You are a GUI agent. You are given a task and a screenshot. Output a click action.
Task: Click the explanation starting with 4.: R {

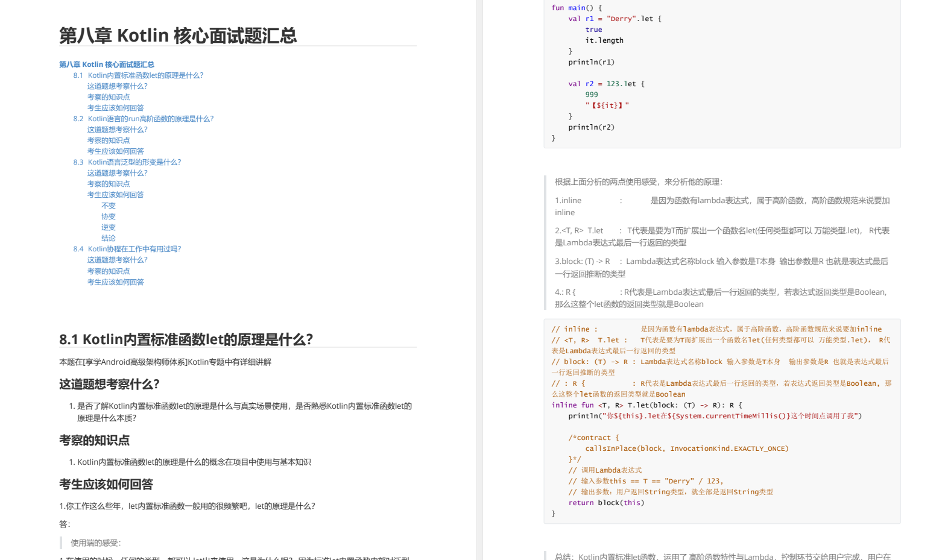722,298
